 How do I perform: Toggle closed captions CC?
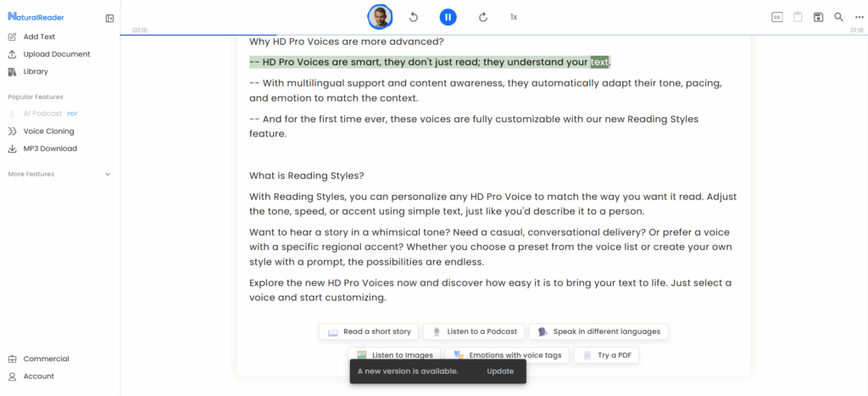pos(777,17)
